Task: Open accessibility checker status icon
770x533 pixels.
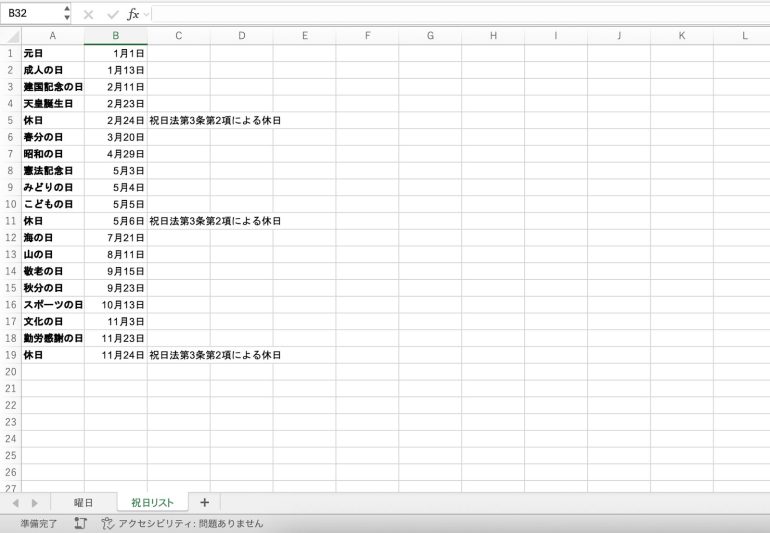Action: [x=108, y=523]
